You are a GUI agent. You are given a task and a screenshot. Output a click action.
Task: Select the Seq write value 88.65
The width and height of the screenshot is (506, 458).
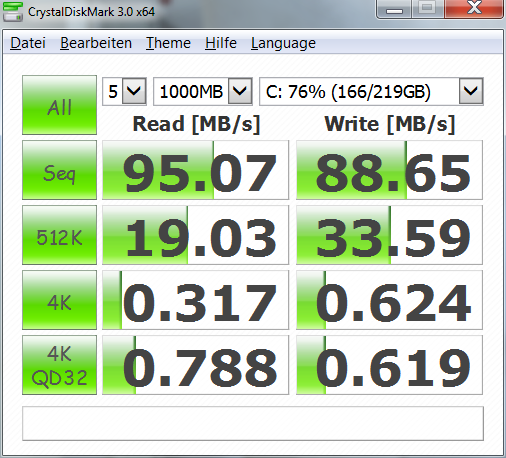[x=389, y=170]
